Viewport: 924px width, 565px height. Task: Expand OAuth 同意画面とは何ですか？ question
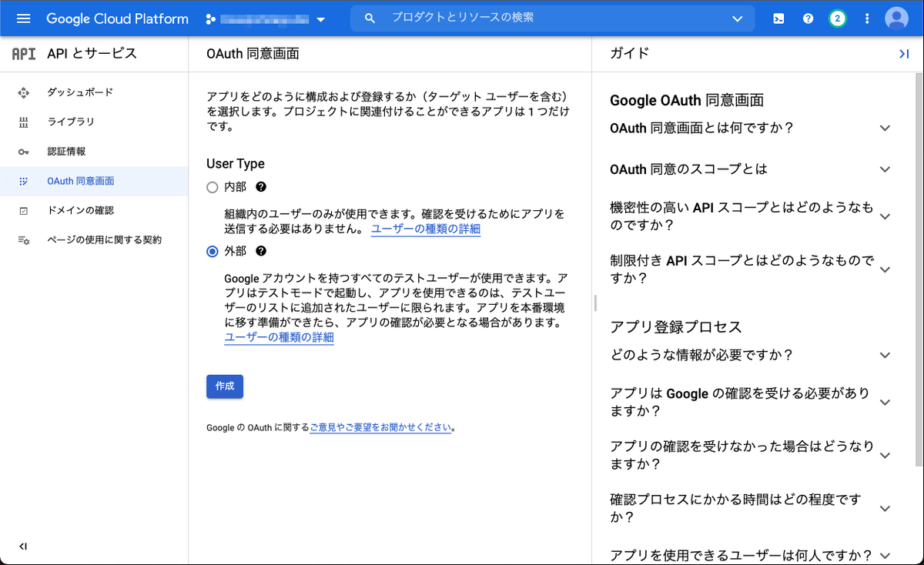click(885, 129)
